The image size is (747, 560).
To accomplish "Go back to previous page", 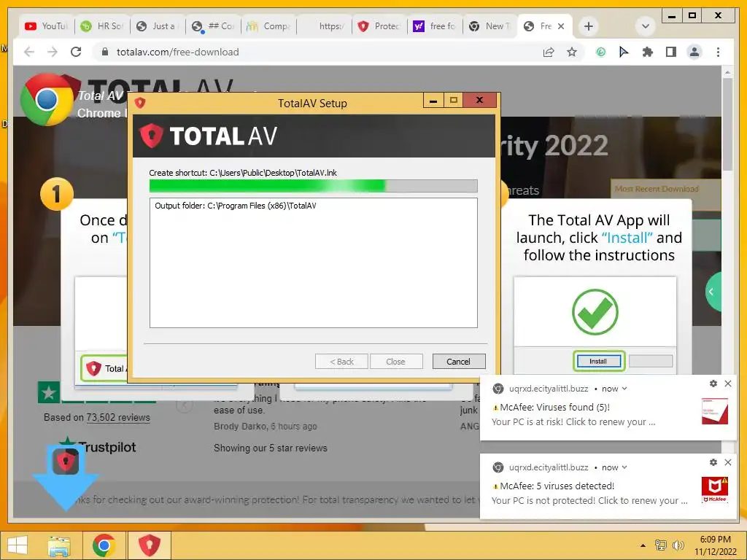I will tap(29, 52).
